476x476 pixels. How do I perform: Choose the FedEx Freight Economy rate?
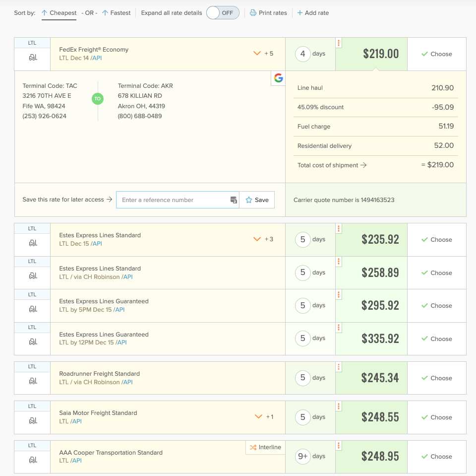pyautogui.click(x=436, y=54)
